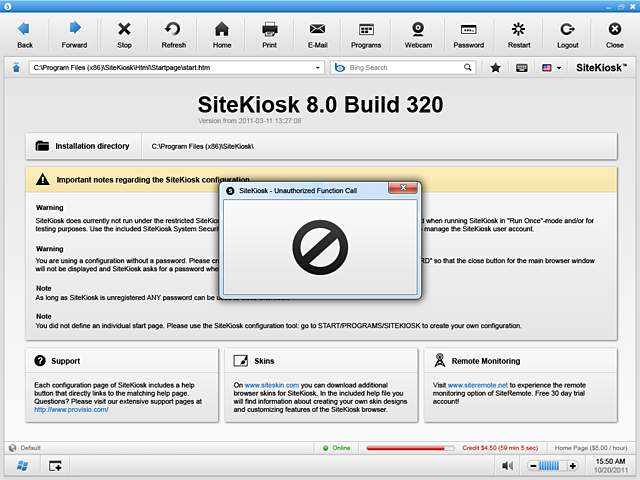Open the www.siteremote.net link
The width and height of the screenshot is (640, 480).
pos(476,384)
